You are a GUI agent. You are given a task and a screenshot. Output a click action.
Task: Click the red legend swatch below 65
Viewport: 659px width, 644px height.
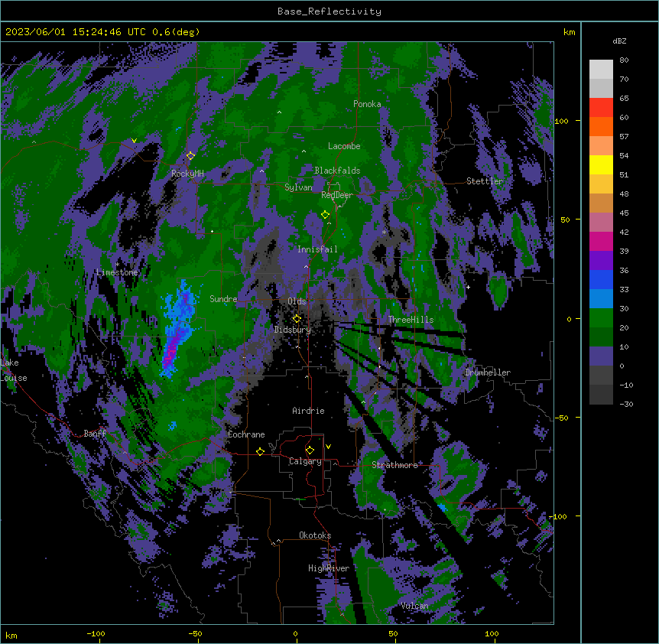(x=601, y=107)
